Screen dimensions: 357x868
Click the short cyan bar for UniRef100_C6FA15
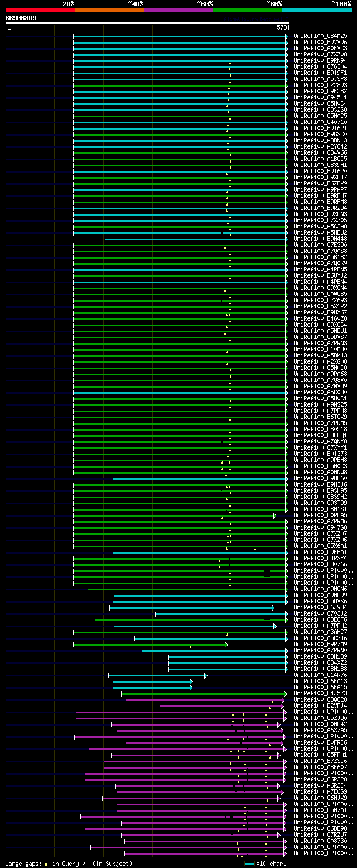[x=152, y=687]
